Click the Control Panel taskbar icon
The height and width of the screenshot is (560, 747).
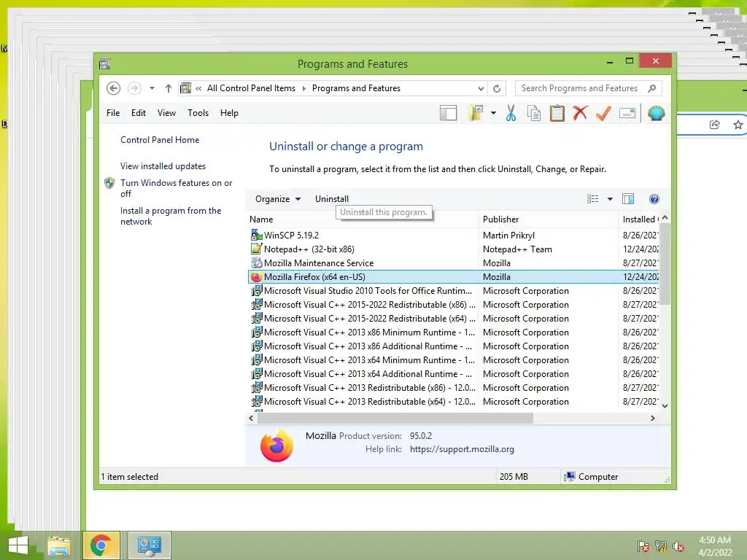150,545
